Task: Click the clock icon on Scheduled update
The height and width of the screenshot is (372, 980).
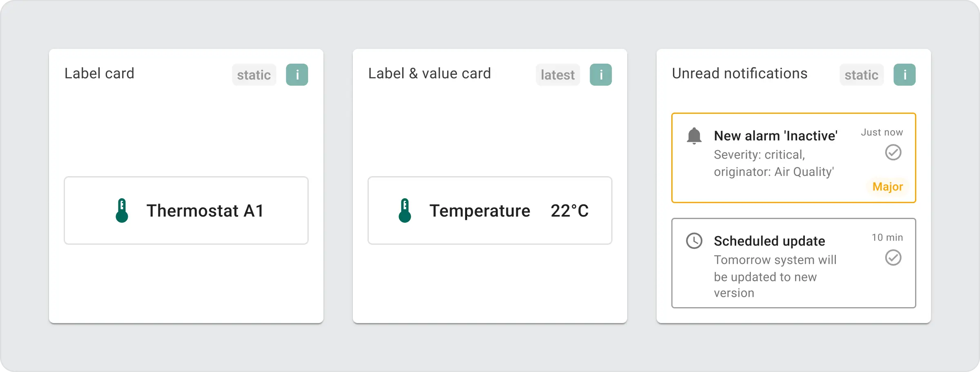Action: [x=694, y=241]
